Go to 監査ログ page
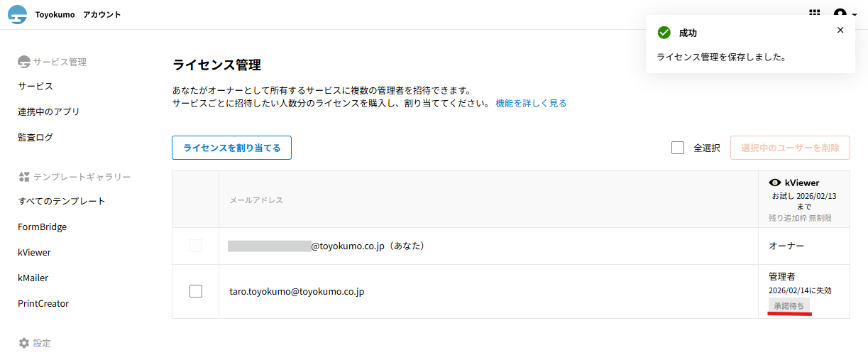This screenshot has height=360, width=868. (x=35, y=137)
